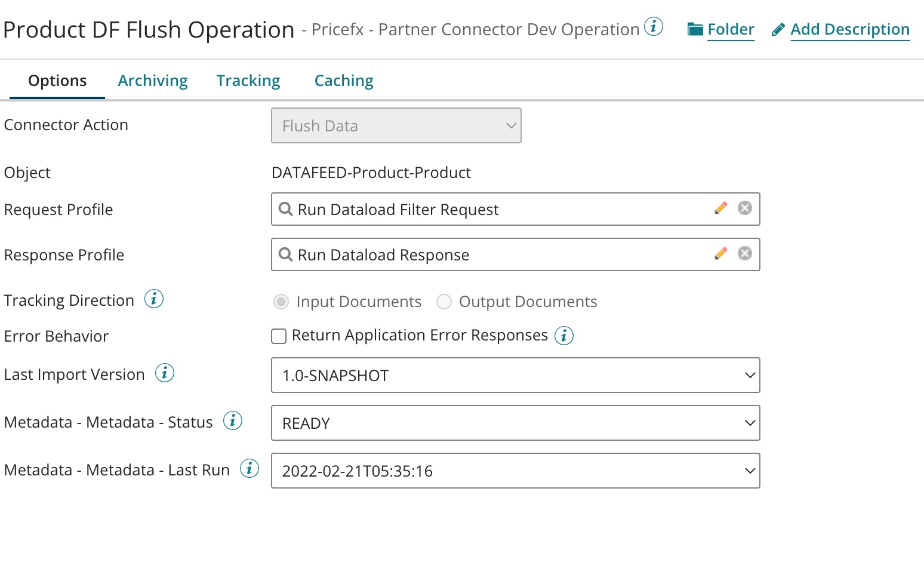
Task: Click the pencil edit icon for Request Profile
Action: coord(721,208)
